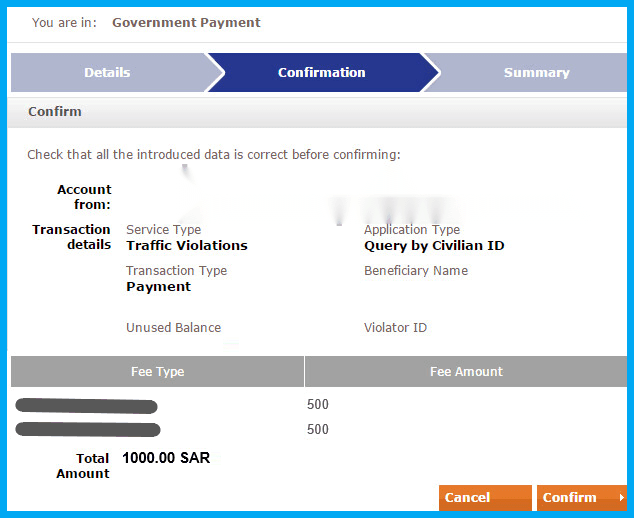
Task: Go to the Details step
Action: (x=108, y=72)
